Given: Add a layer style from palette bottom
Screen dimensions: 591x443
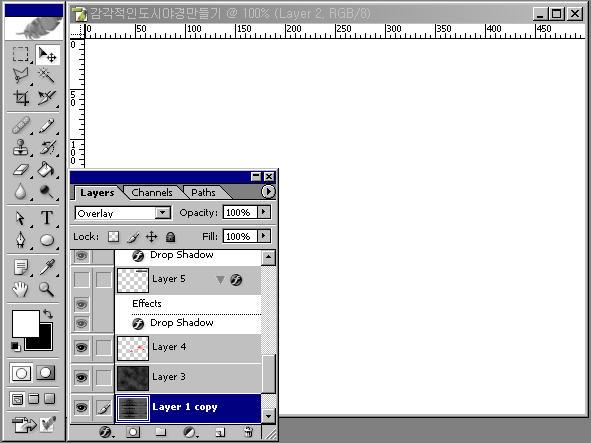Looking at the screenshot, I should point(106,432).
